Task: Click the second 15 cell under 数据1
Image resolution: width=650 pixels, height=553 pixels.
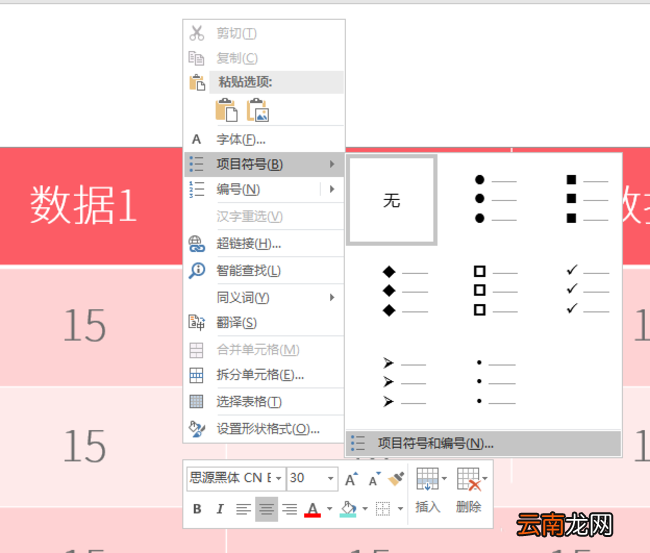Action: [x=91, y=446]
